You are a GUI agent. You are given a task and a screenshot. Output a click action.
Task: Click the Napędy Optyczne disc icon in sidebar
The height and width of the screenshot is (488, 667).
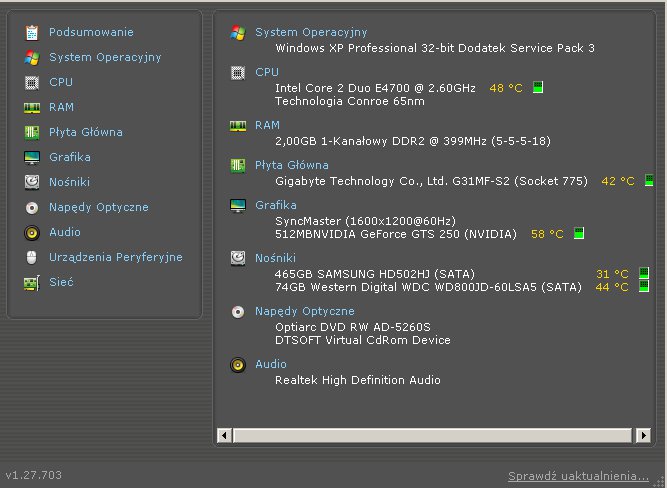(32, 208)
